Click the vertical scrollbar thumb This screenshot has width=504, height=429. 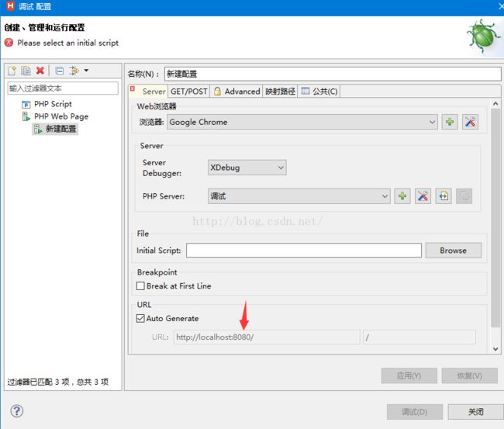tap(495, 217)
